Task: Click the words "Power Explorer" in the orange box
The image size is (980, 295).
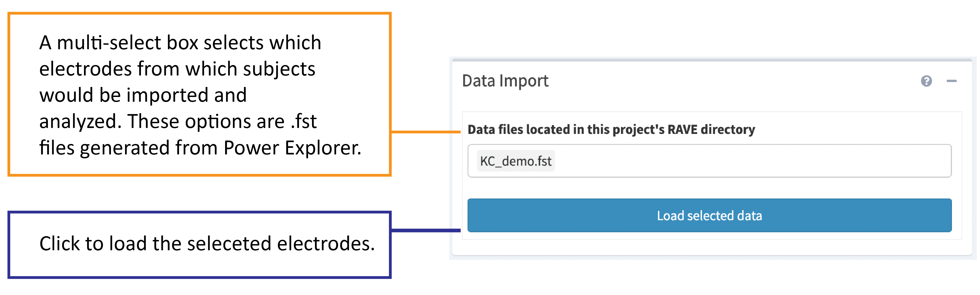Action: (292, 148)
